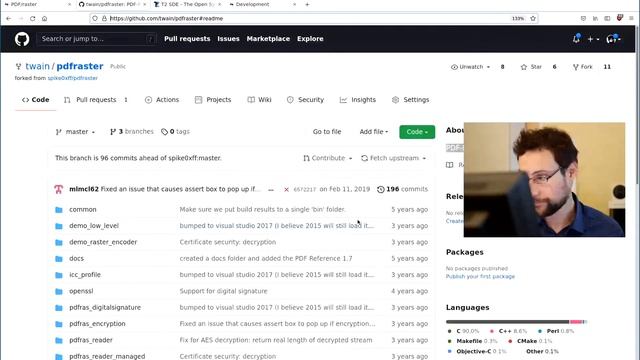Screen dimensions: 640x360
Task: Open the repository Pull requests tab
Action: [96, 100]
